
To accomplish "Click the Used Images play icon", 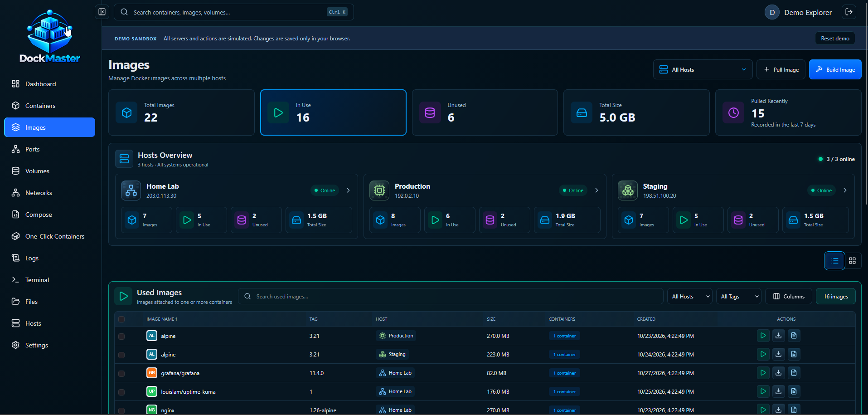I will pyautogui.click(x=123, y=297).
